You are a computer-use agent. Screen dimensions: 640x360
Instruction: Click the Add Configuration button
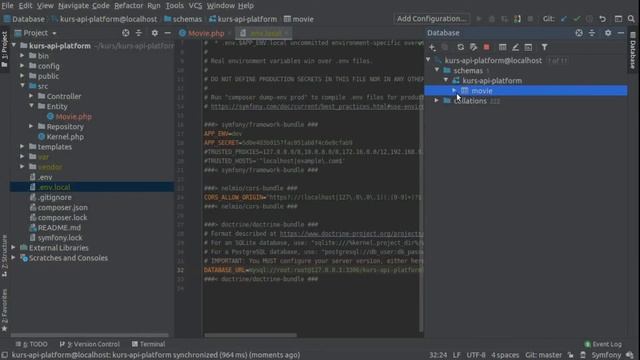[431, 19]
